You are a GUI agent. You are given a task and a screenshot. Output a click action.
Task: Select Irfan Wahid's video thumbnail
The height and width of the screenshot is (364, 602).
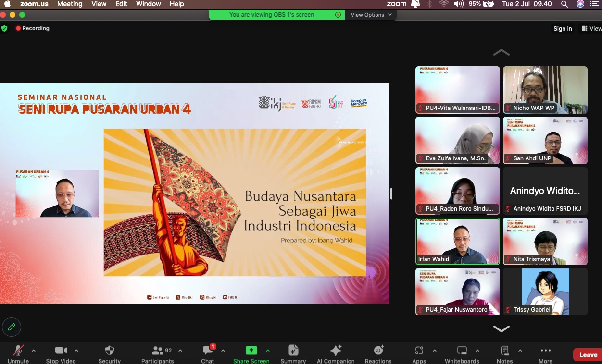coord(457,241)
